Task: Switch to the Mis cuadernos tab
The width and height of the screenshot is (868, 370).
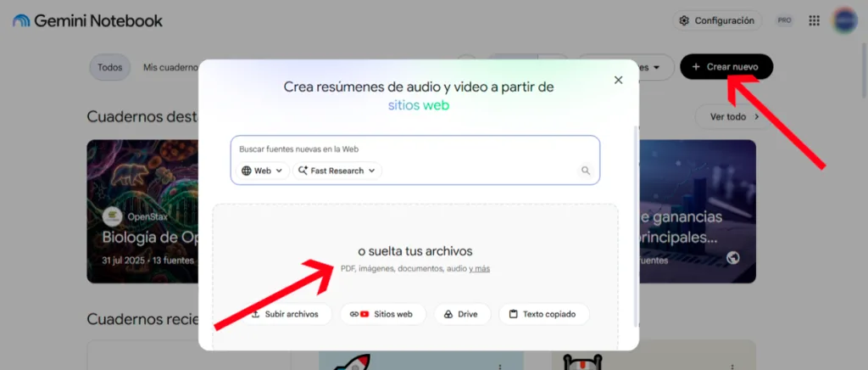Action: point(170,67)
